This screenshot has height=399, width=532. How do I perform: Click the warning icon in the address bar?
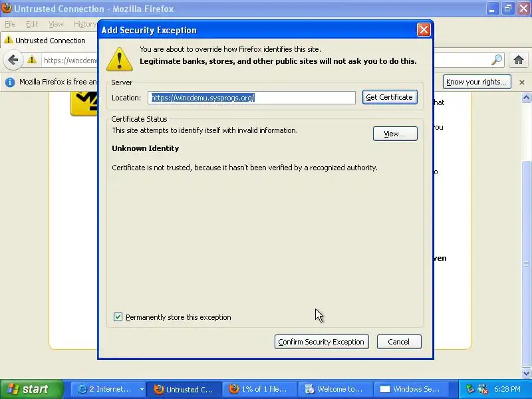point(32,60)
